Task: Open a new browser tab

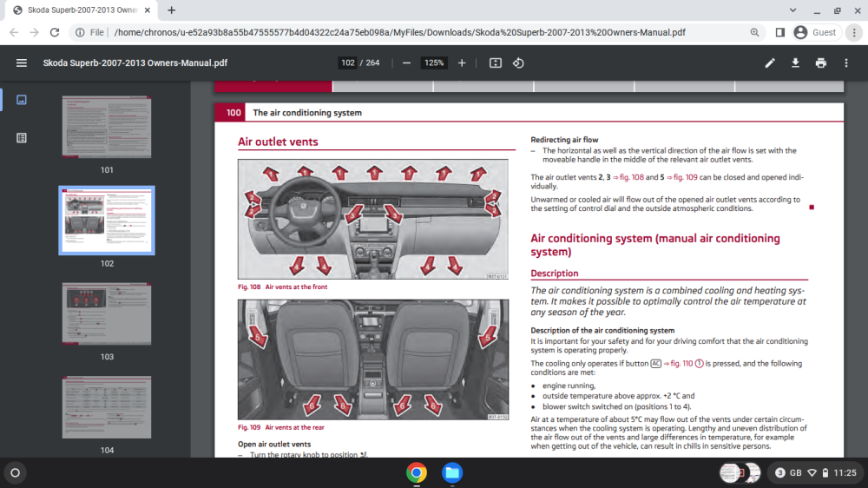Action: pos(172,10)
